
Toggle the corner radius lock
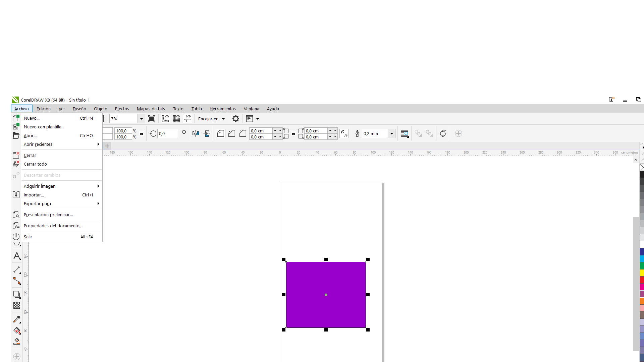[x=293, y=133]
